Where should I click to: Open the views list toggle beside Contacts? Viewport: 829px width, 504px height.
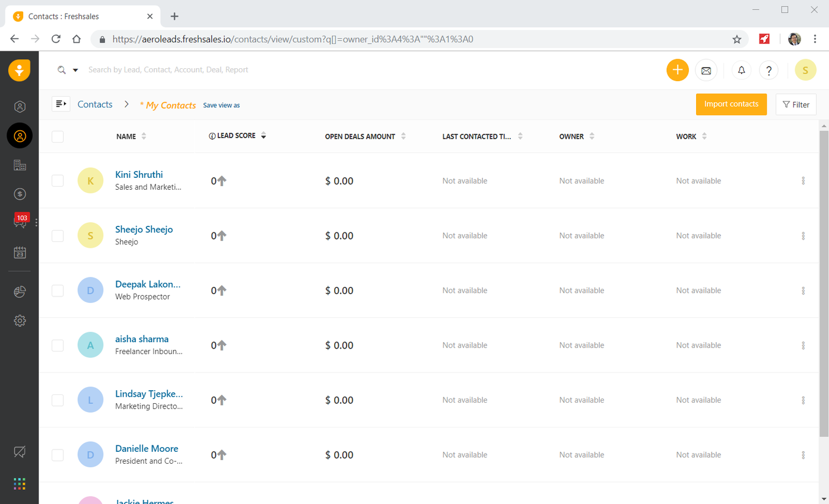[x=61, y=104]
